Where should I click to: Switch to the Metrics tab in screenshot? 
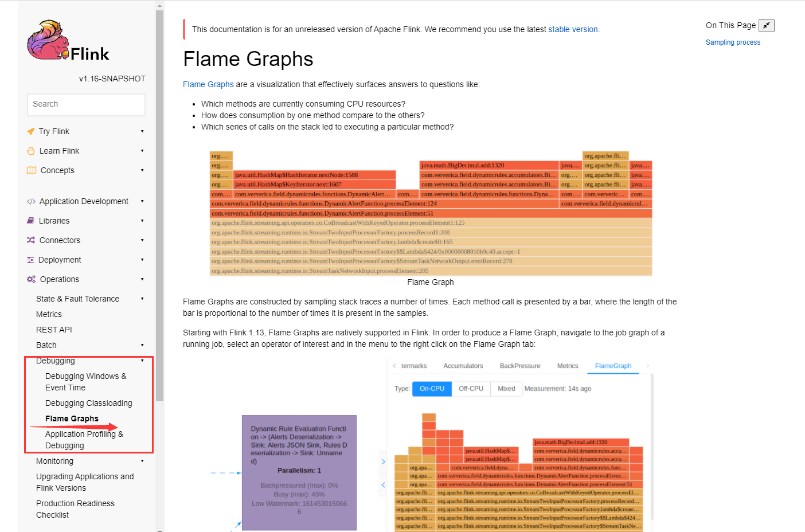[568, 366]
